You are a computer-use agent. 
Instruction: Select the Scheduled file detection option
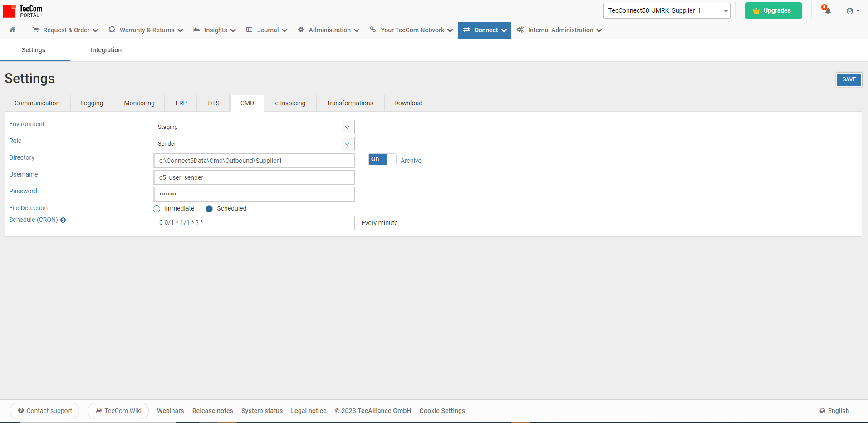tap(209, 209)
